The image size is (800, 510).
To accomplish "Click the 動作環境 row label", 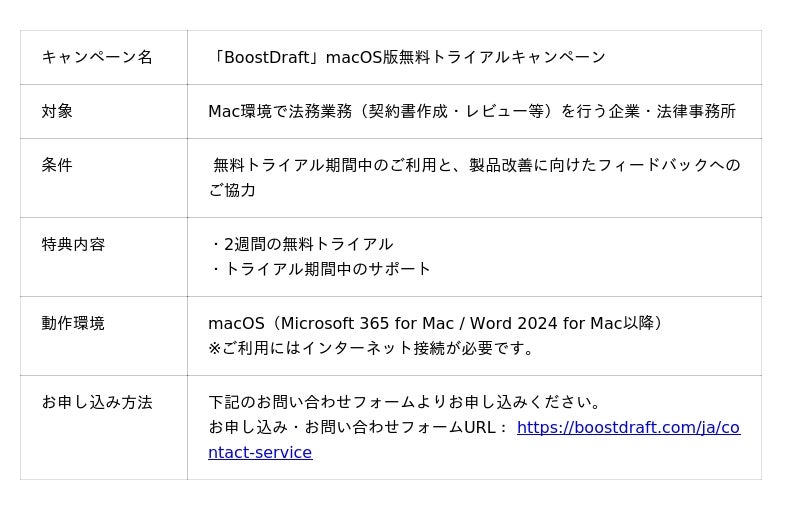I will click(x=73, y=323).
